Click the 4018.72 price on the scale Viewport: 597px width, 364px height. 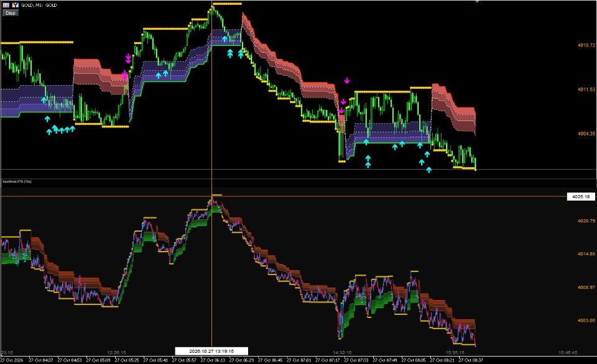(x=586, y=45)
